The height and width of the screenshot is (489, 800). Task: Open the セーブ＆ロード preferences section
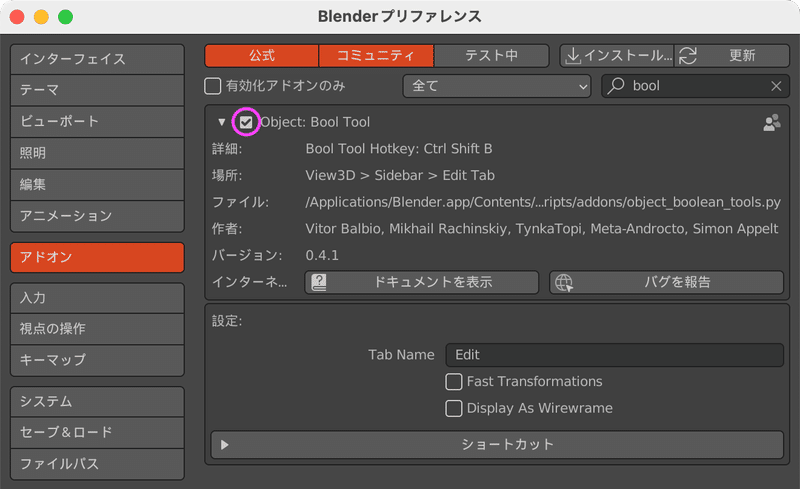[97, 433]
